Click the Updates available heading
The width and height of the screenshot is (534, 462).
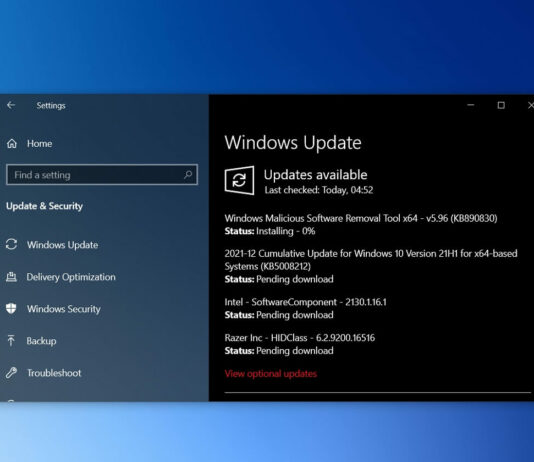315,175
